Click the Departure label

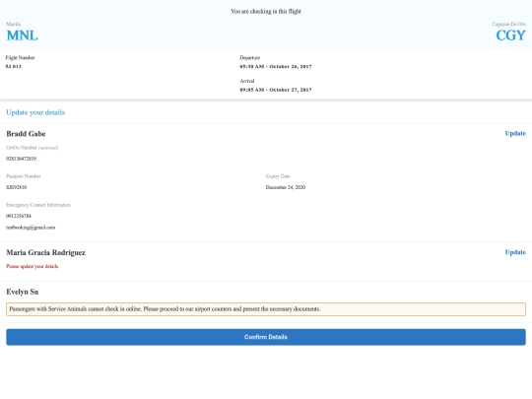pyautogui.click(x=249, y=58)
